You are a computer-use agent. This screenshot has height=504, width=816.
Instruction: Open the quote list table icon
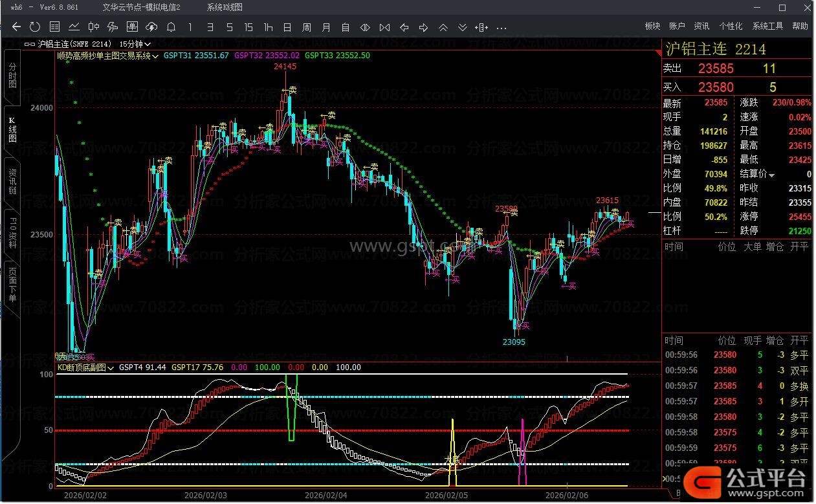tap(55, 27)
